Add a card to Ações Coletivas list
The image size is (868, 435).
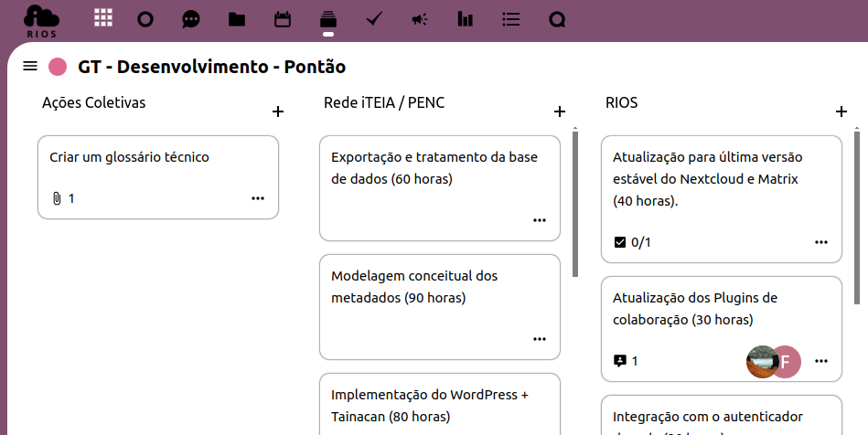pyautogui.click(x=278, y=111)
